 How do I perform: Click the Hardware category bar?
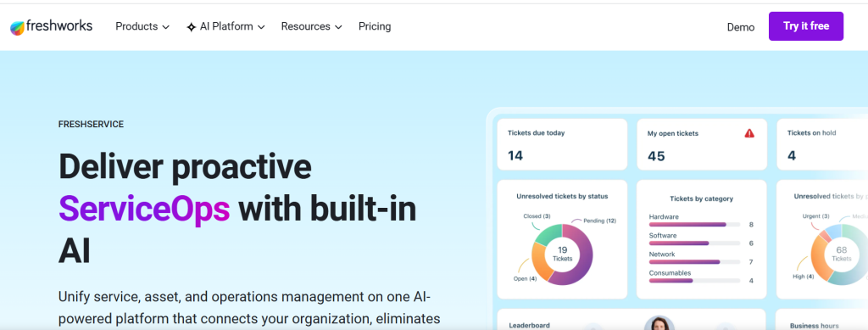(694, 224)
